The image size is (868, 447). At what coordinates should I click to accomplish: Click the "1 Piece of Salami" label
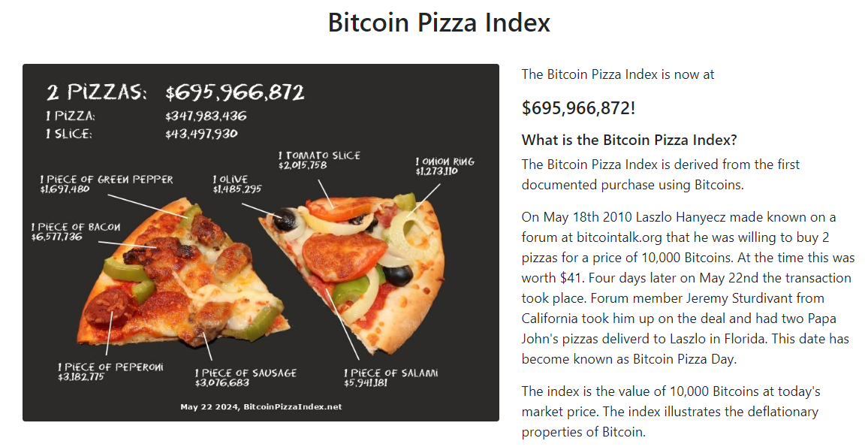point(390,377)
